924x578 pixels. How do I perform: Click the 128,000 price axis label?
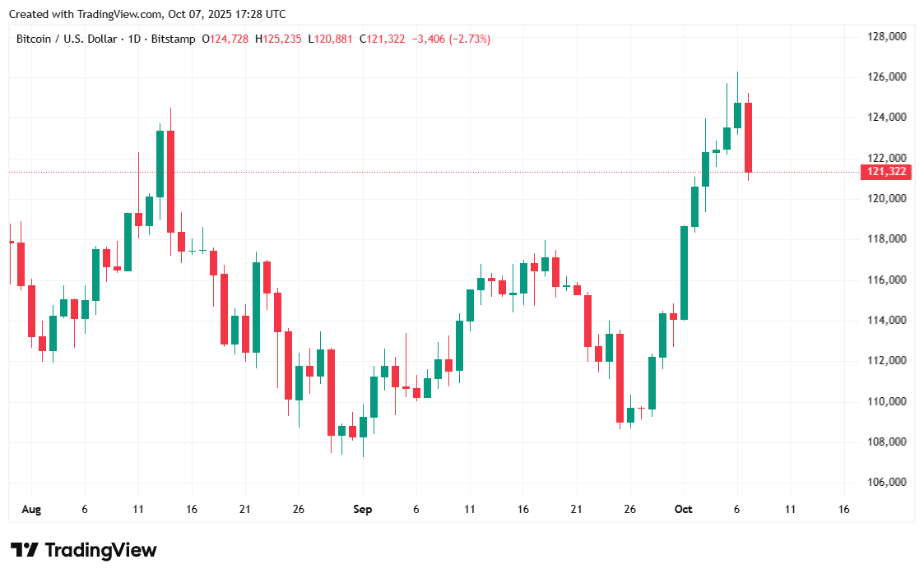point(887,37)
